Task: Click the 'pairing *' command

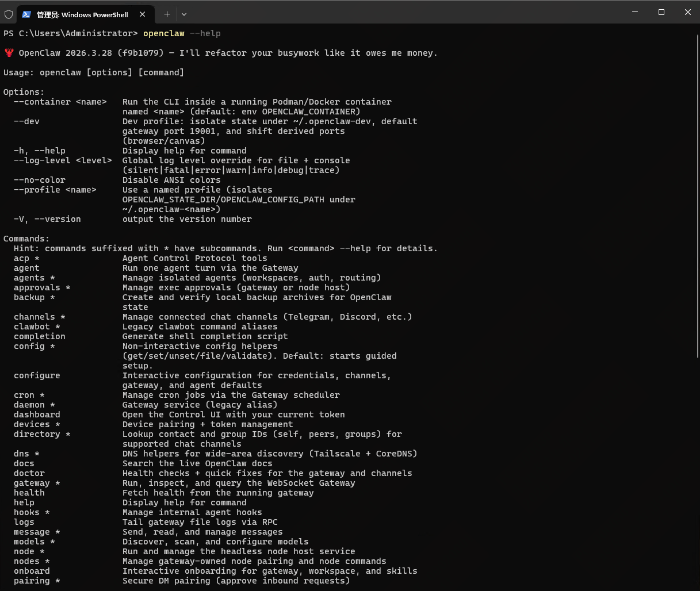Action: click(x=37, y=581)
